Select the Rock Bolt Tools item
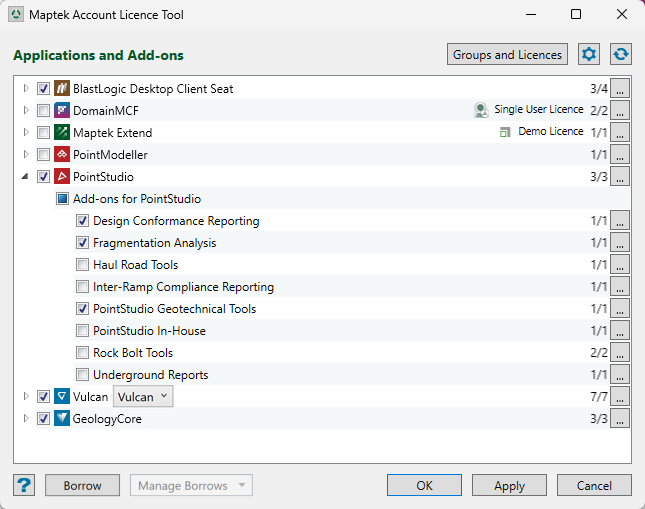Viewport: 645px width, 509px height. 133,353
